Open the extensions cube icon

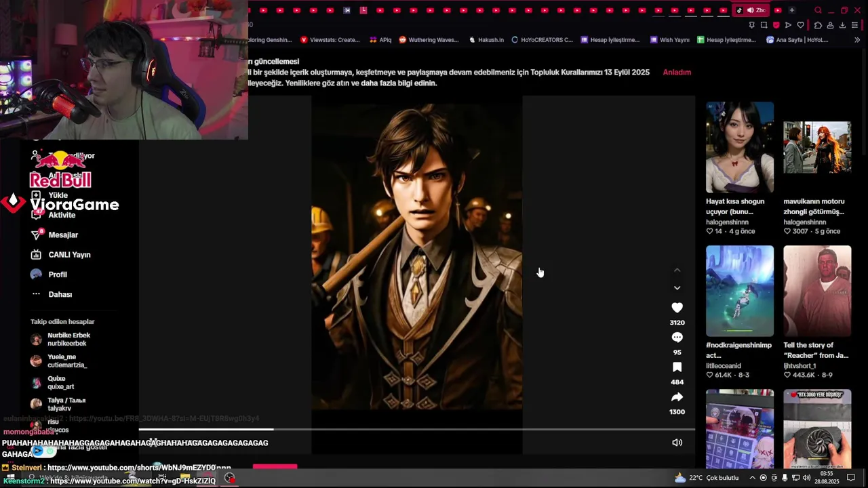pyautogui.click(x=818, y=25)
